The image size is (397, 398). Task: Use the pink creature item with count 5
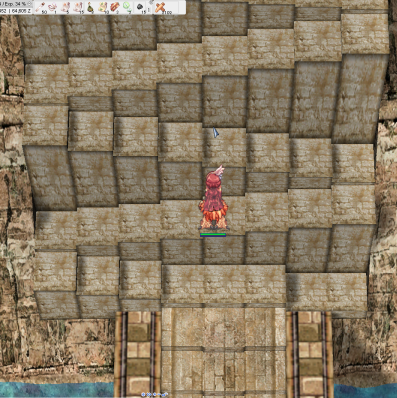coord(65,7)
